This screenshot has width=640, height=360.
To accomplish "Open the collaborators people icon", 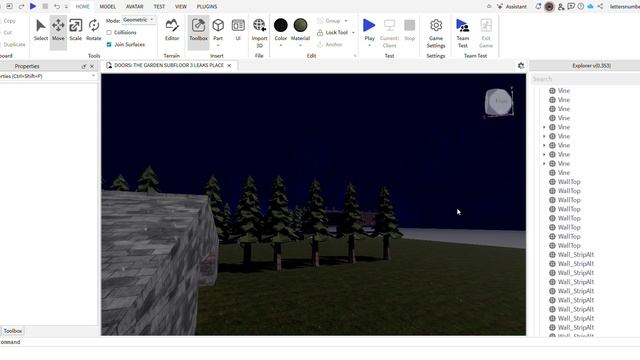I will coord(561,7).
